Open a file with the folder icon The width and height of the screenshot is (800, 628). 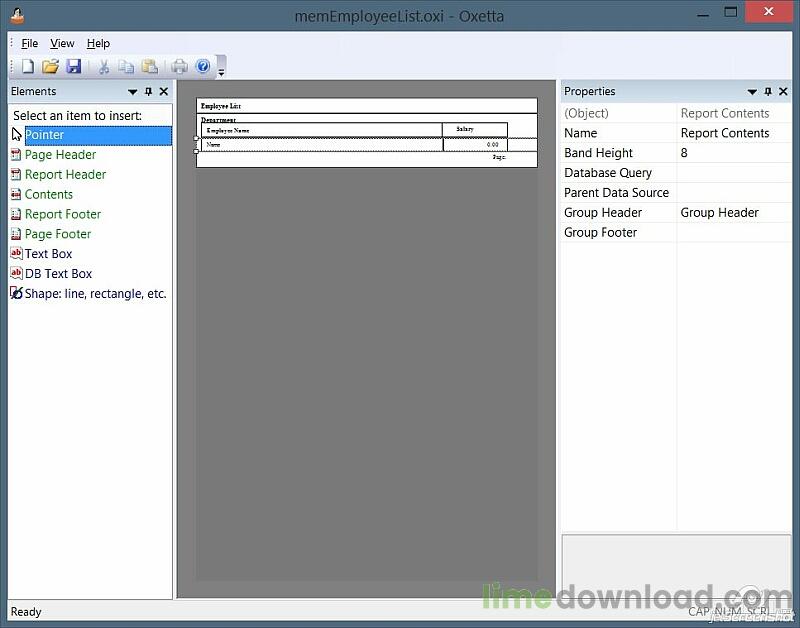click(x=50, y=67)
